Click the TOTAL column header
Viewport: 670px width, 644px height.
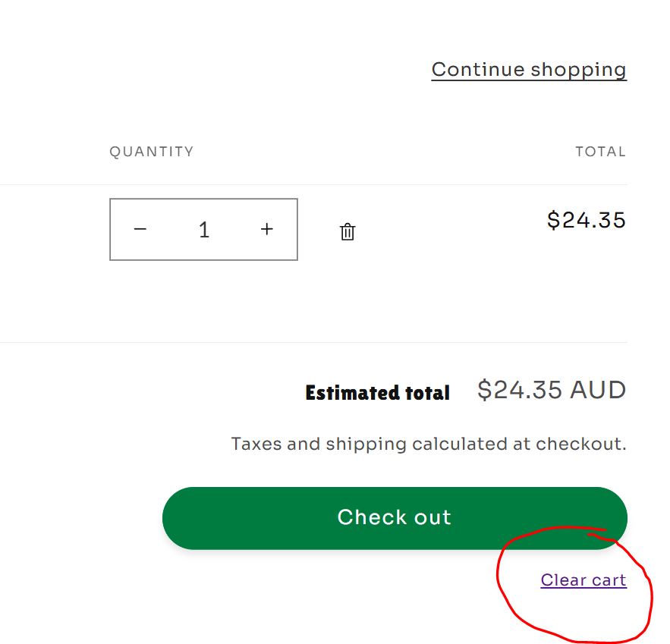tap(600, 152)
